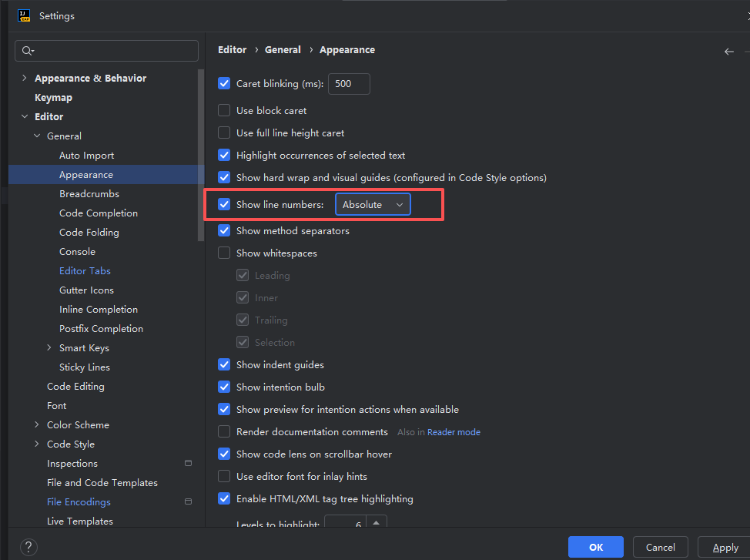Open File and Code Templates settings

pyautogui.click(x=102, y=482)
